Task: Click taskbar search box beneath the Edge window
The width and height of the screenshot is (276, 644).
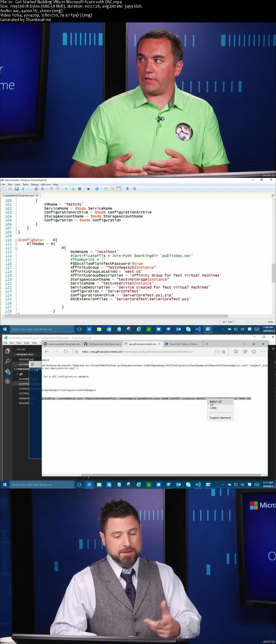Action: [42, 485]
